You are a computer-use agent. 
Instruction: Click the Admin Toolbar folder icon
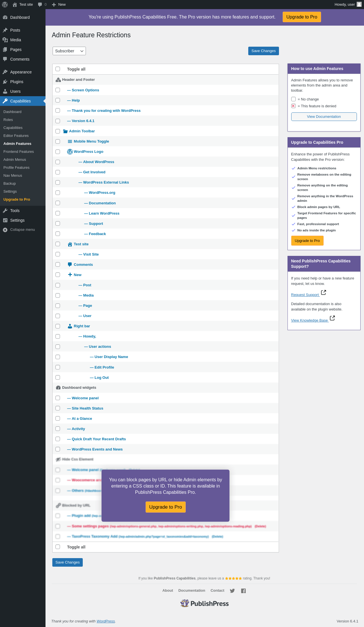point(65,131)
